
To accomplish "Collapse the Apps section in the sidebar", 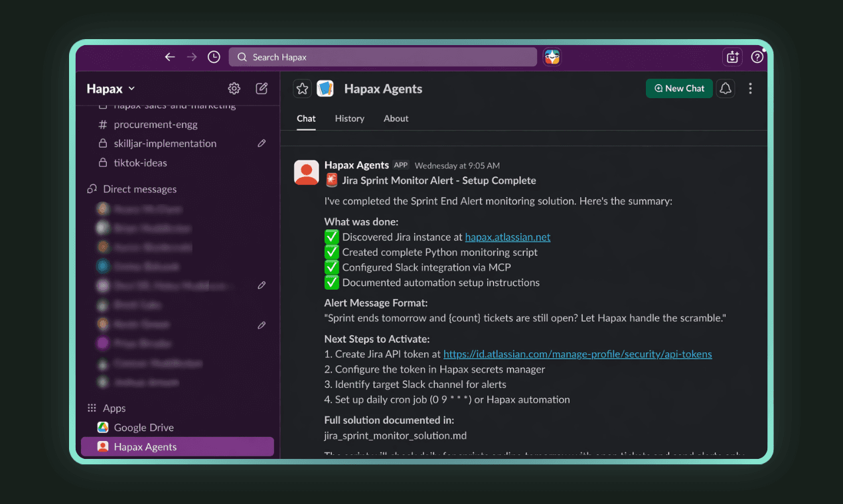I will click(x=113, y=408).
